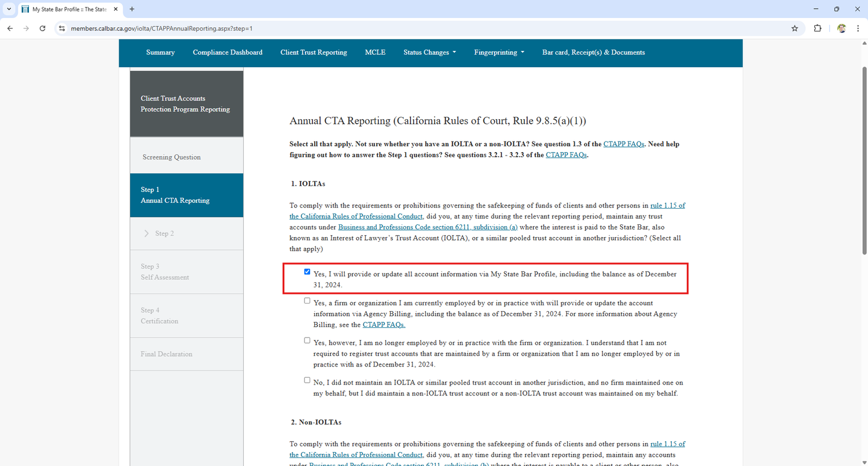
Task: Open the MCLE menu item
Action: [375, 52]
